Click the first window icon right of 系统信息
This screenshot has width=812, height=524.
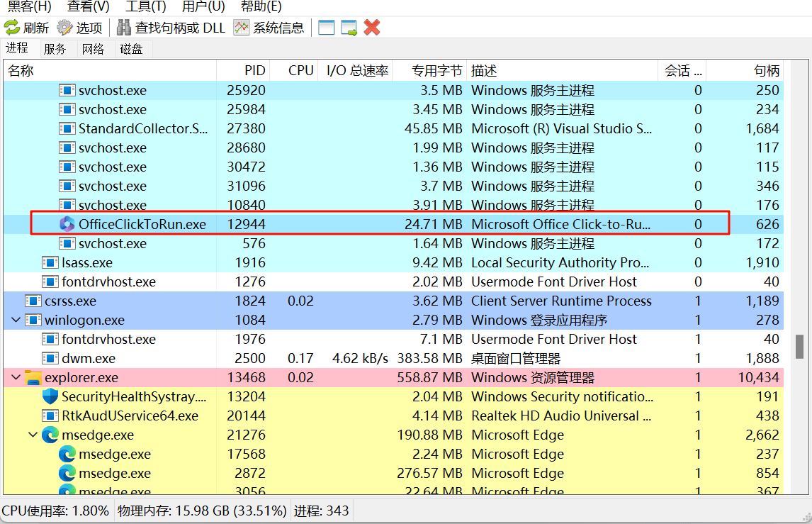326,28
